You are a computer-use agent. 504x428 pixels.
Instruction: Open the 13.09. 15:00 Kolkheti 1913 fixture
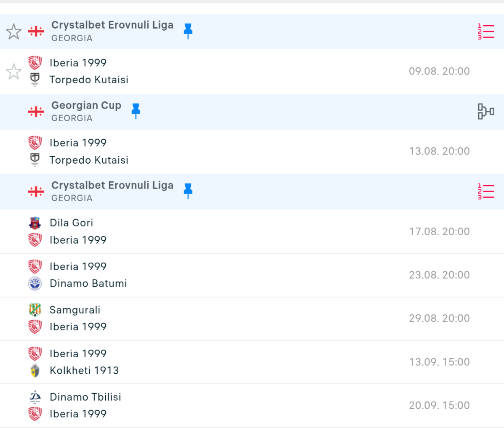click(x=439, y=362)
